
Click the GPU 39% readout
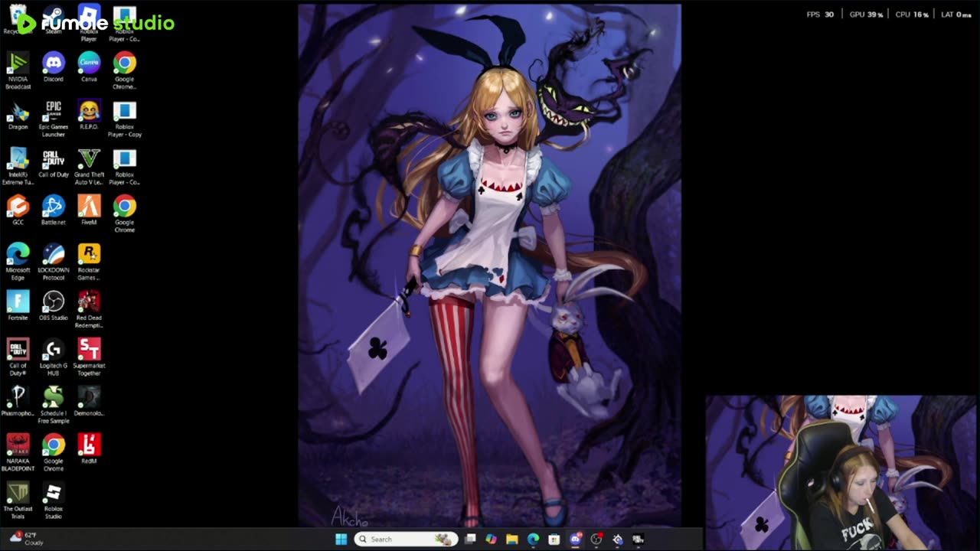click(x=866, y=15)
